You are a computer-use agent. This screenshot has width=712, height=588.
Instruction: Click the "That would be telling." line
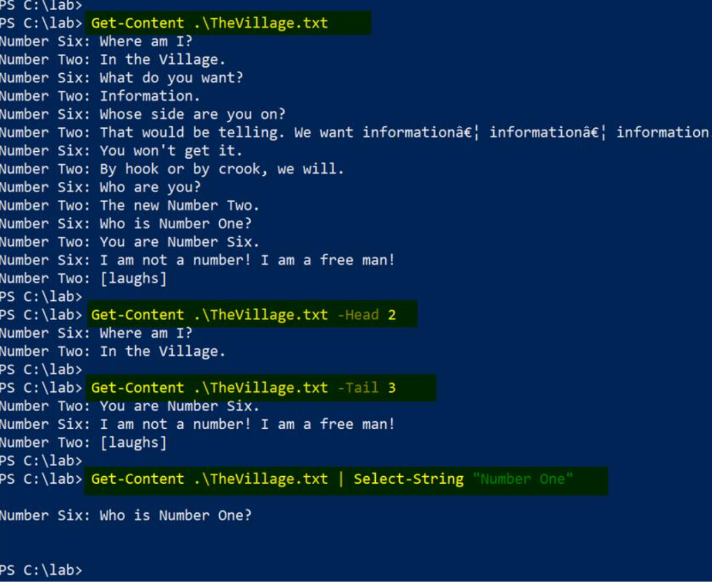[190, 133]
